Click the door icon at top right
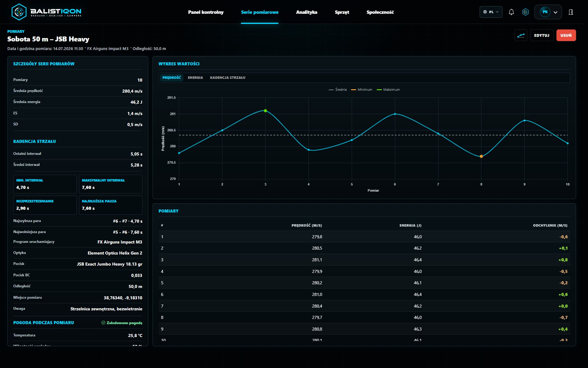 [x=571, y=12]
